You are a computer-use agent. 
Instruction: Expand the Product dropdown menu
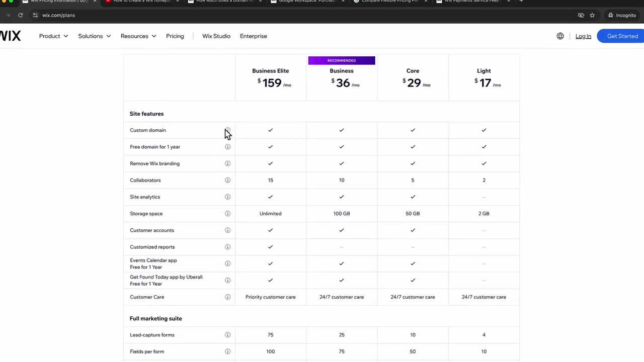53,36
